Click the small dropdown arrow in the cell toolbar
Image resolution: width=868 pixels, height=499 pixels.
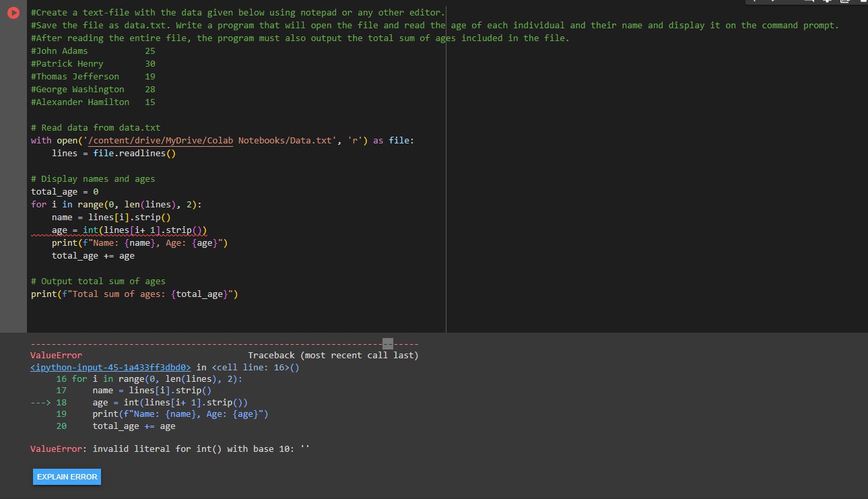[773, 3]
